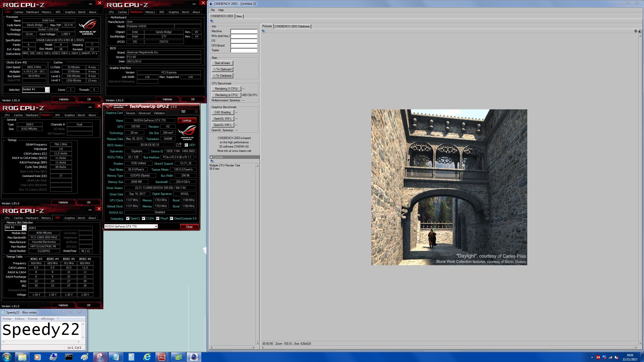644x362 pixels.
Task: Click the clock showing 18:01 in the tray
Action: click(630, 355)
